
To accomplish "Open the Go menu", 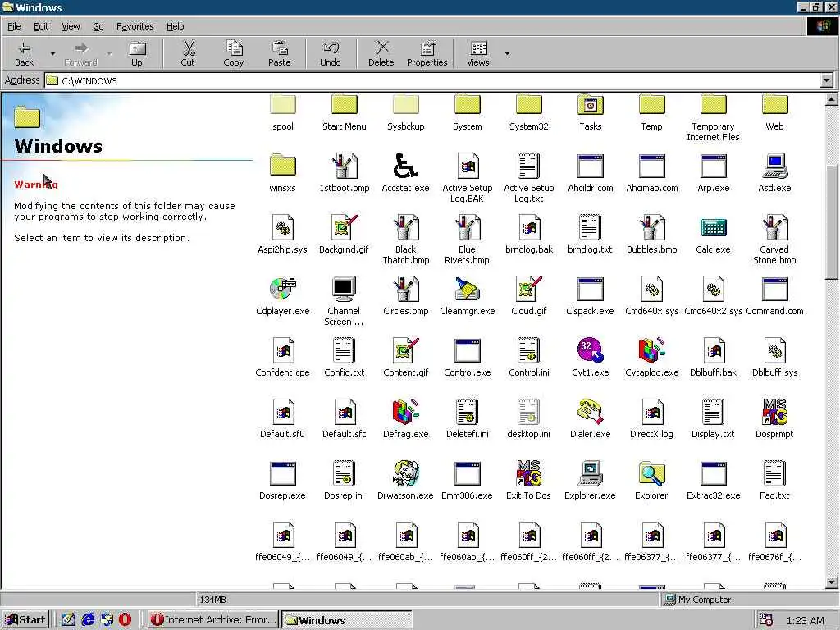I will click(x=98, y=26).
